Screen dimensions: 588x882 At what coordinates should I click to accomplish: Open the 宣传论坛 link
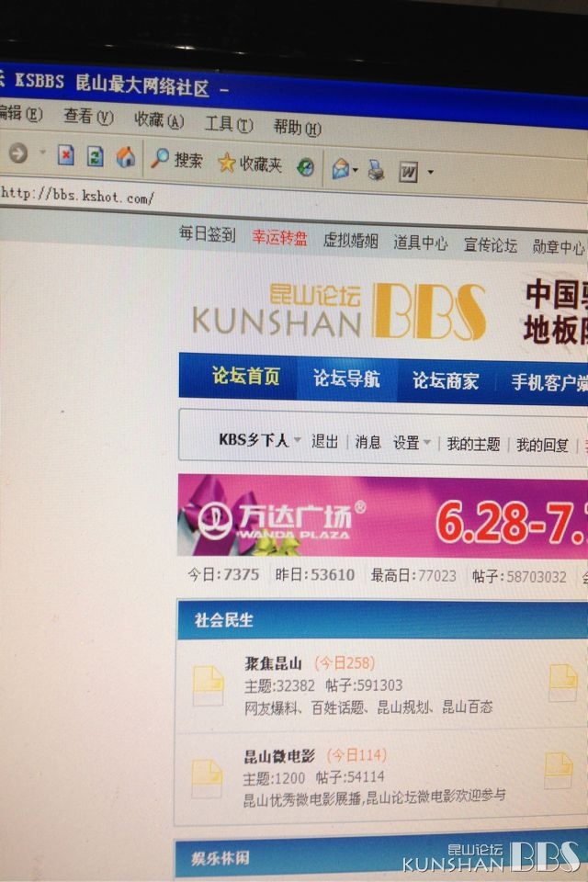490,245
